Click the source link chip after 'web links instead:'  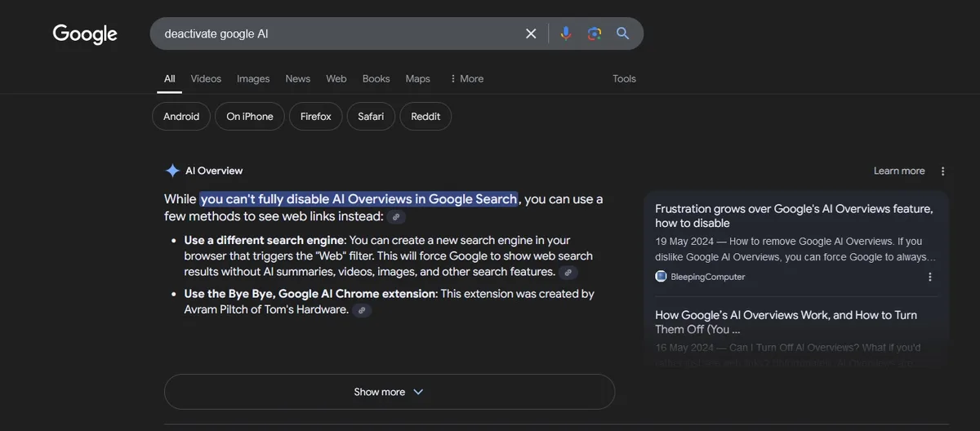coord(396,217)
